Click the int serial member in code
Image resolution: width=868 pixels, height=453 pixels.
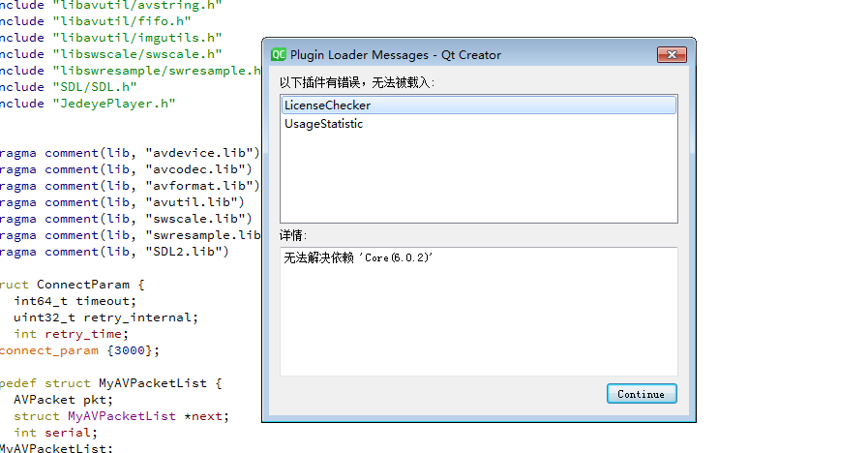click(x=55, y=433)
